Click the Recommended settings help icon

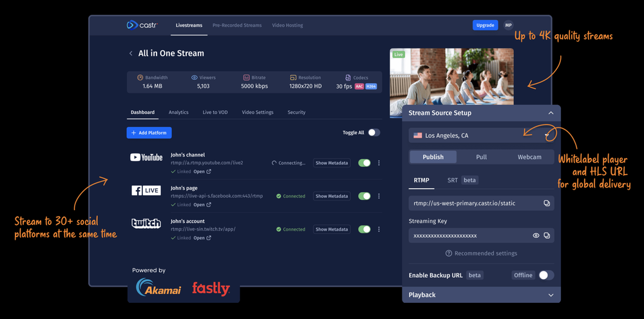449,253
